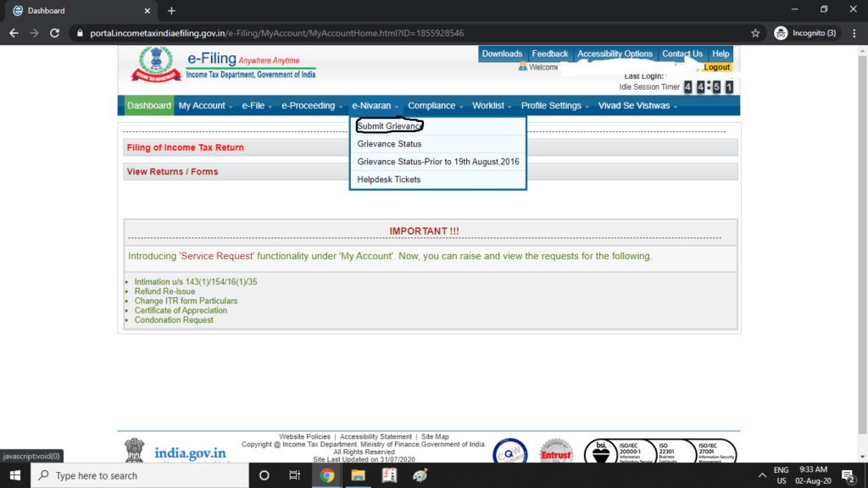This screenshot has width=868, height=488.
Task: Select Grievance Status menu entry
Action: [x=389, y=144]
